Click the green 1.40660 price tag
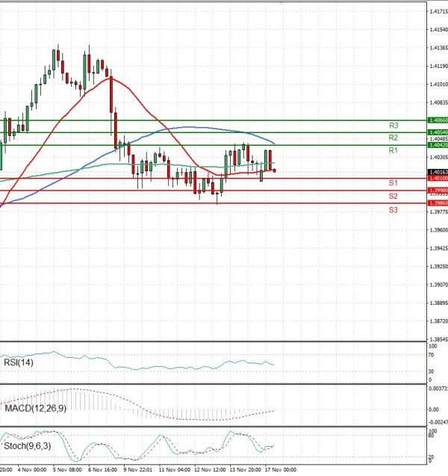Image resolution: width=448 pixels, height=476 pixels. click(x=437, y=120)
